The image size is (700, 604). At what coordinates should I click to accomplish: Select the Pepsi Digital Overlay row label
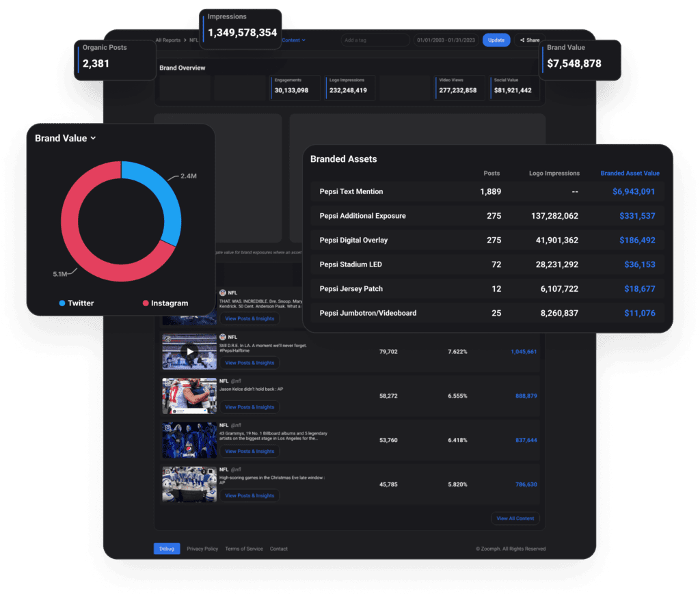pos(353,241)
